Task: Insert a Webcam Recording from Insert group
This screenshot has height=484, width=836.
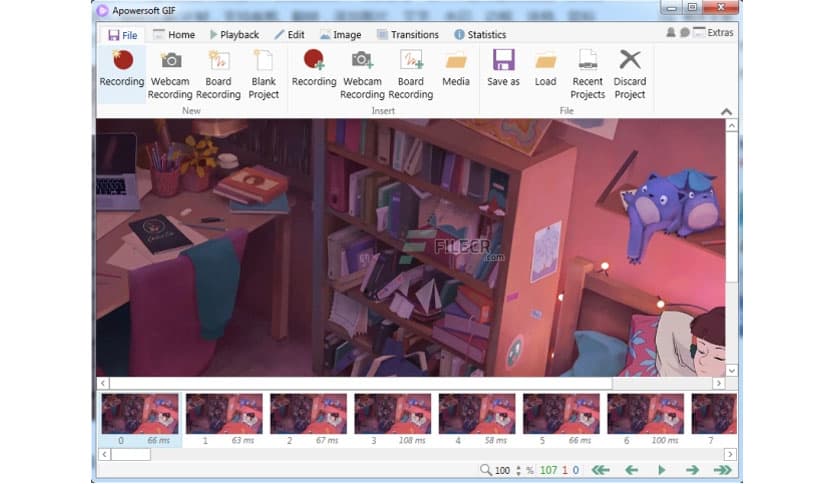Action: point(362,74)
